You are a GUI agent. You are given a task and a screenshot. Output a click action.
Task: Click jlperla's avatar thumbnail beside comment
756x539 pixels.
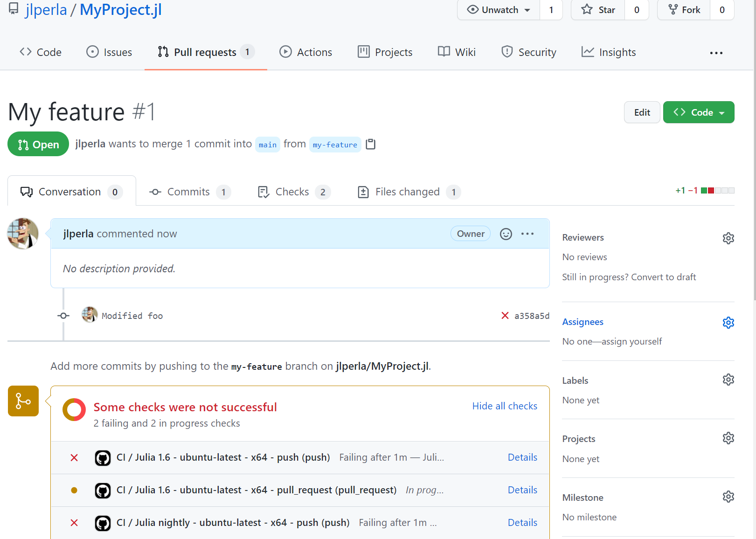point(23,234)
